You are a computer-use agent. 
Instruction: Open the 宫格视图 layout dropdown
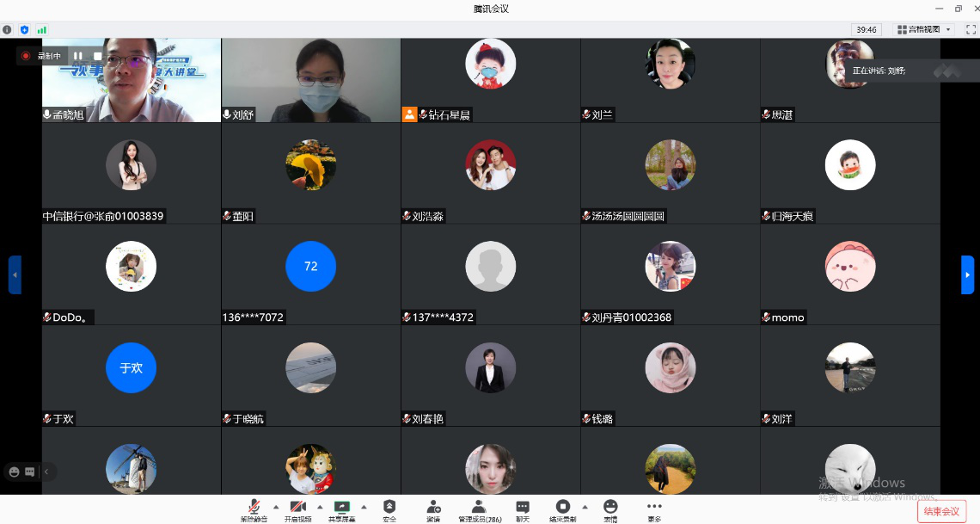click(924, 29)
